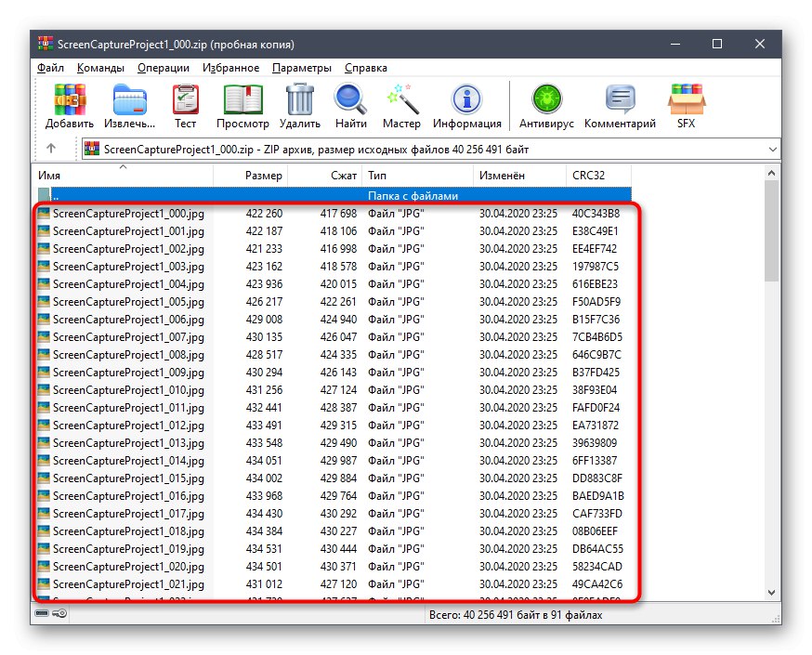
Task: Click the packed size value 426 047
Action: 338,336
